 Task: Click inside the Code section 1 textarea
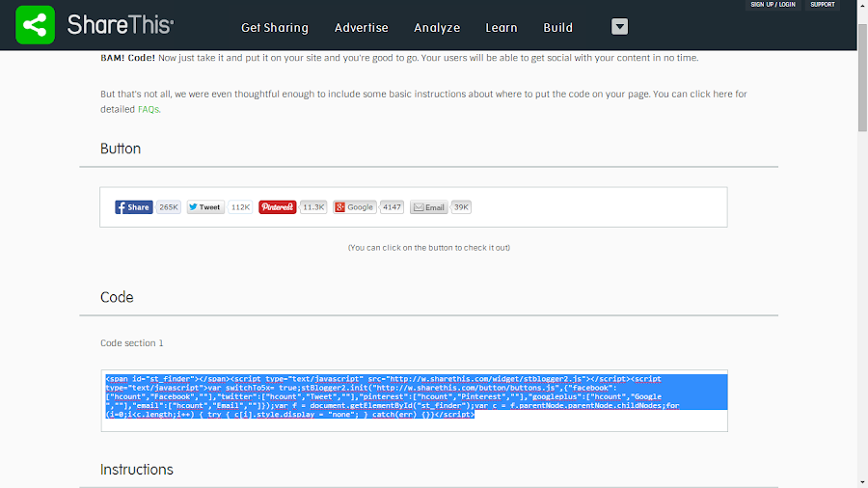point(414,400)
